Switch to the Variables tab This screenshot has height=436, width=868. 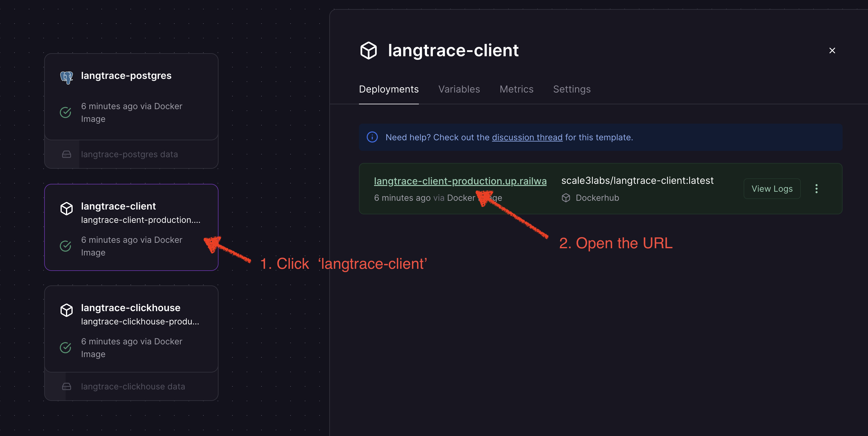(459, 89)
